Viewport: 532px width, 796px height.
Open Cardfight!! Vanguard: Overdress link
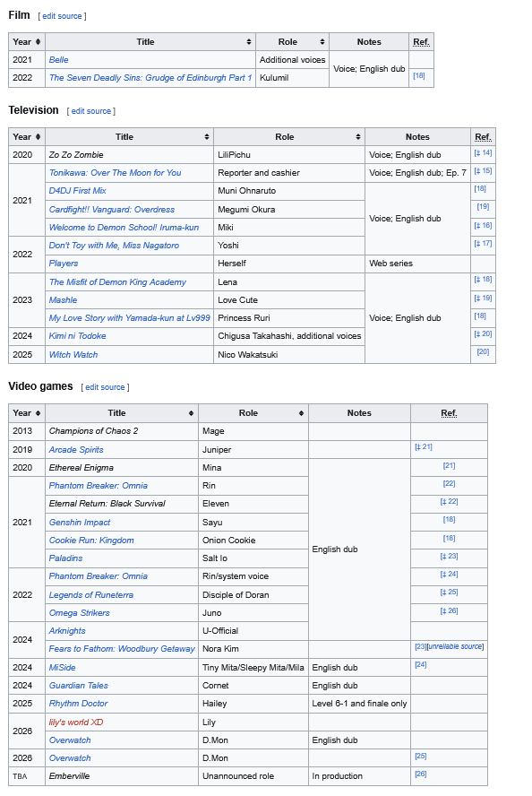click(x=112, y=210)
